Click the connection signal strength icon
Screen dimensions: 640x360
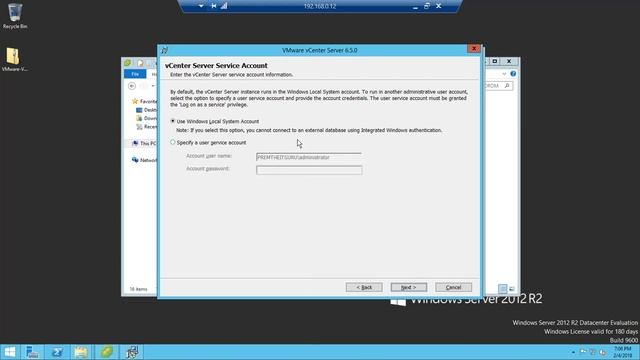click(x=224, y=6)
